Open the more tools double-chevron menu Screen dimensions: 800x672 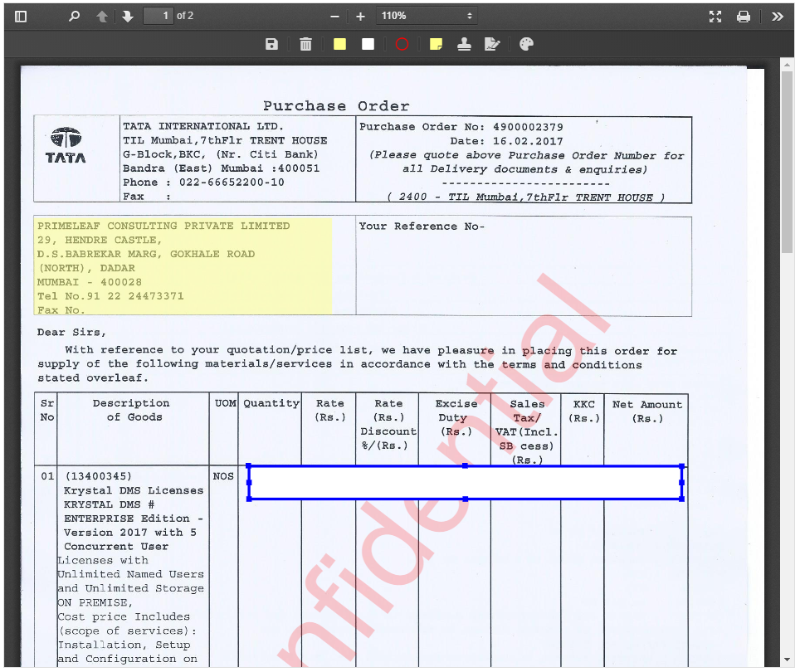tap(777, 17)
